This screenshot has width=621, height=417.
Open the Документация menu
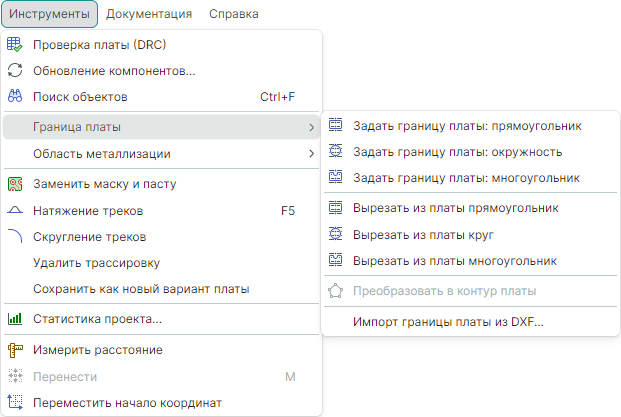pyautogui.click(x=149, y=14)
